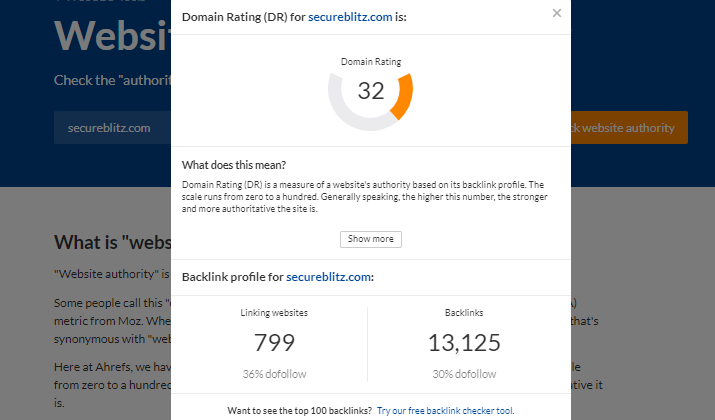The image size is (715, 420).
Task: Click the Linking websites label
Action: 274,313
